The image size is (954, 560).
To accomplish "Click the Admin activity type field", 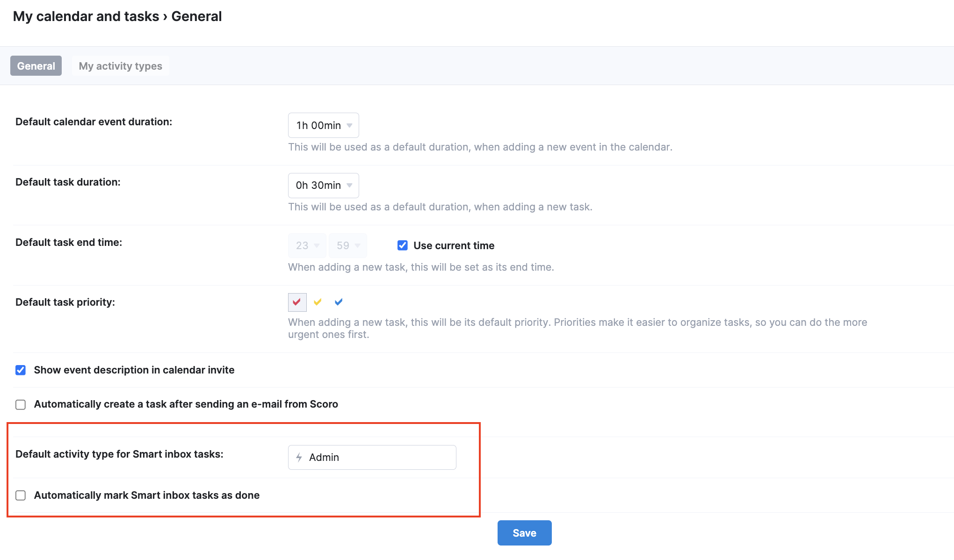I will tap(372, 457).
